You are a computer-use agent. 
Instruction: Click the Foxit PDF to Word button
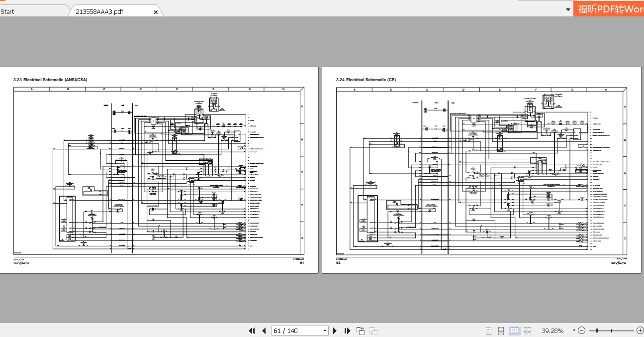coord(609,8)
